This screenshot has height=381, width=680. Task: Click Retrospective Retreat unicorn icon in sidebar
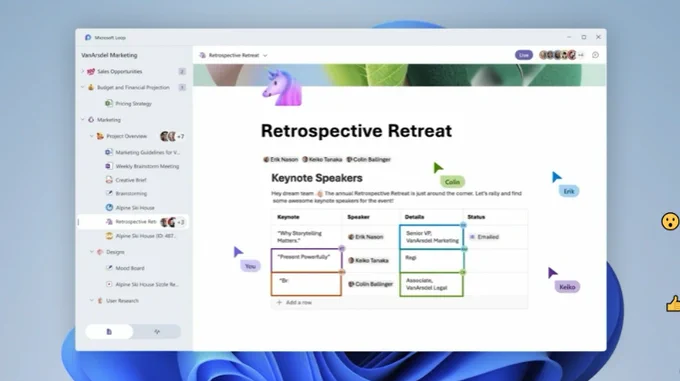pos(109,221)
